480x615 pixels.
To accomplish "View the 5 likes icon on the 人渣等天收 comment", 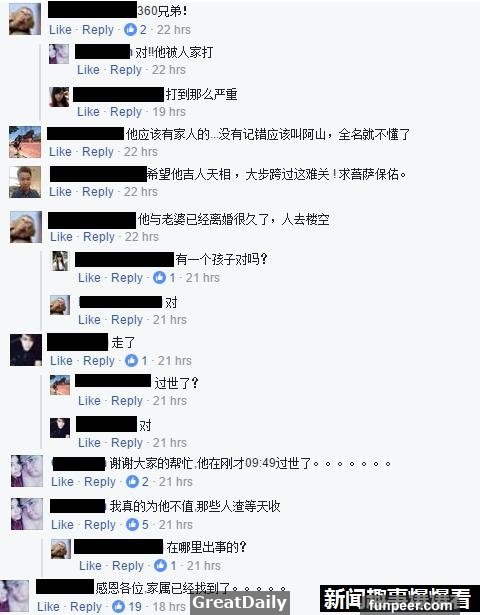I will coord(133,524).
